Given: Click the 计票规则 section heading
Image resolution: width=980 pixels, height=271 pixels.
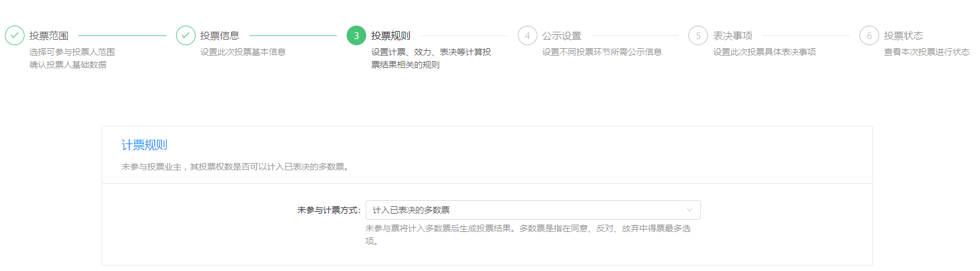Looking at the screenshot, I should pos(144,145).
